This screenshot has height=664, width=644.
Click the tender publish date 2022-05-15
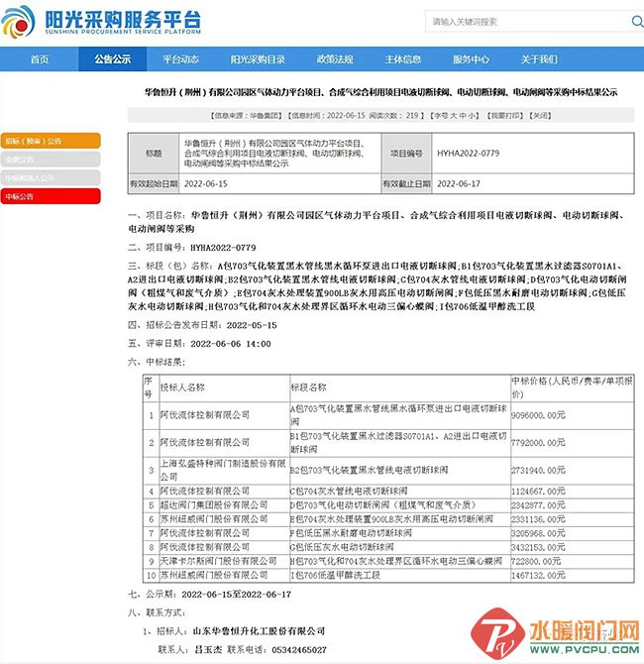point(252,325)
